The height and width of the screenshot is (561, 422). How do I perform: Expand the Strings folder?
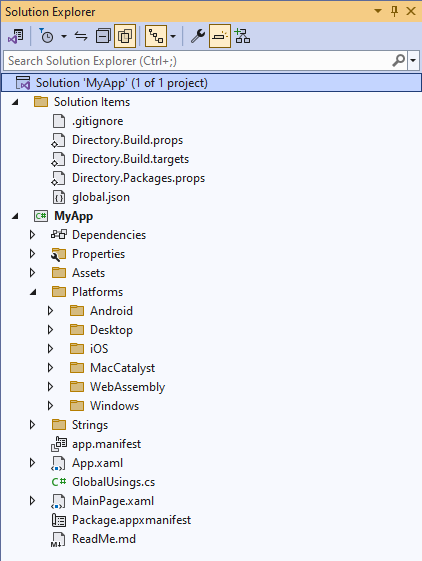[x=32, y=425]
